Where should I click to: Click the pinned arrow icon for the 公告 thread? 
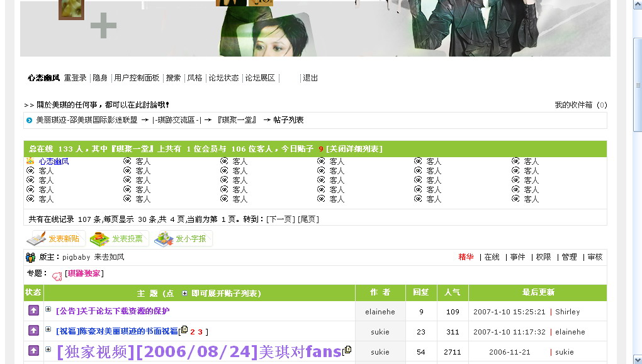click(x=33, y=311)
